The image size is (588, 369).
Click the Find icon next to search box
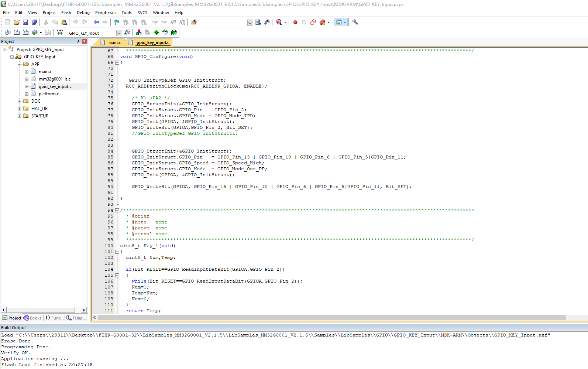click(258, 22)
